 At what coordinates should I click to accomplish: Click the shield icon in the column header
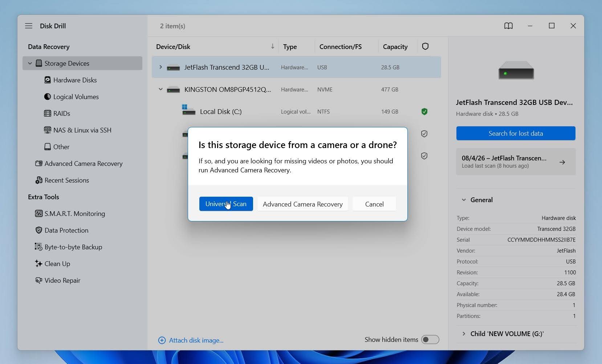click(425, 46)
